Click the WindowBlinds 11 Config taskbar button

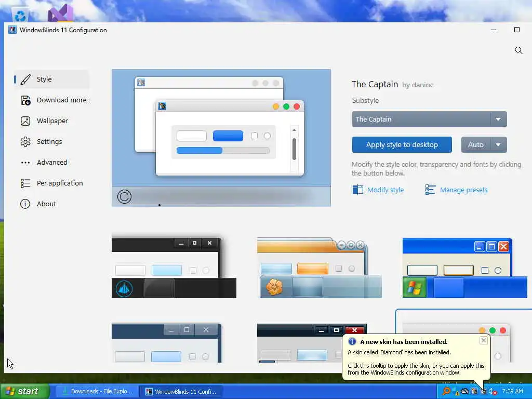tap(181, 392)
